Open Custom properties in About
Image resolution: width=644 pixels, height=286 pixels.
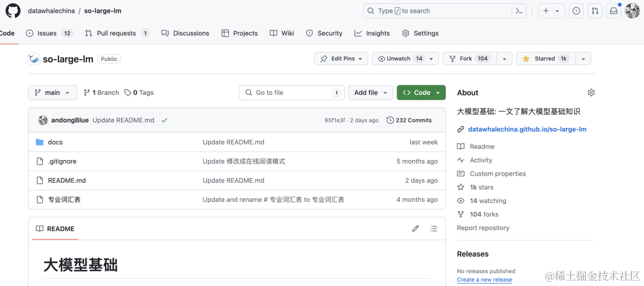[498, 174]
